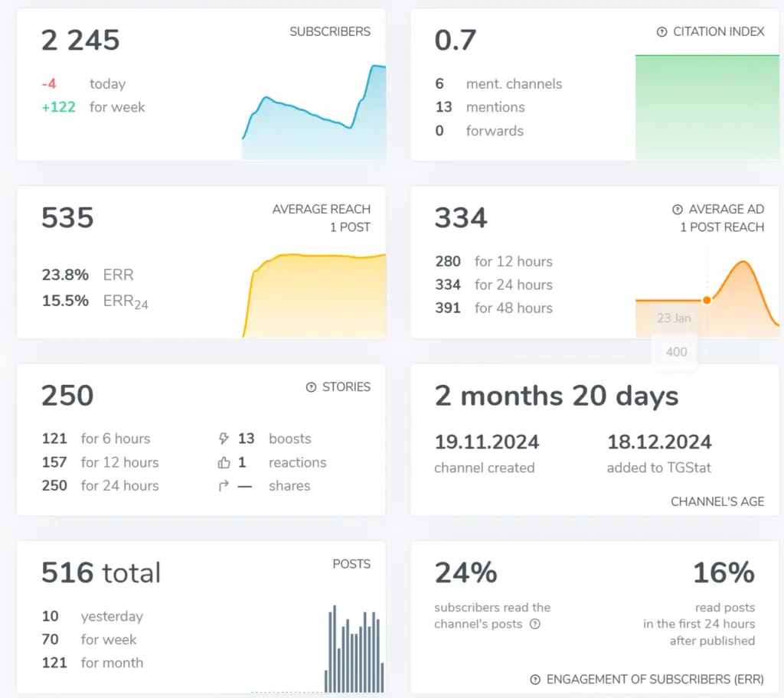
Task: Click the "2 months 20 days" channel age
Action: (x=557, y=396)
